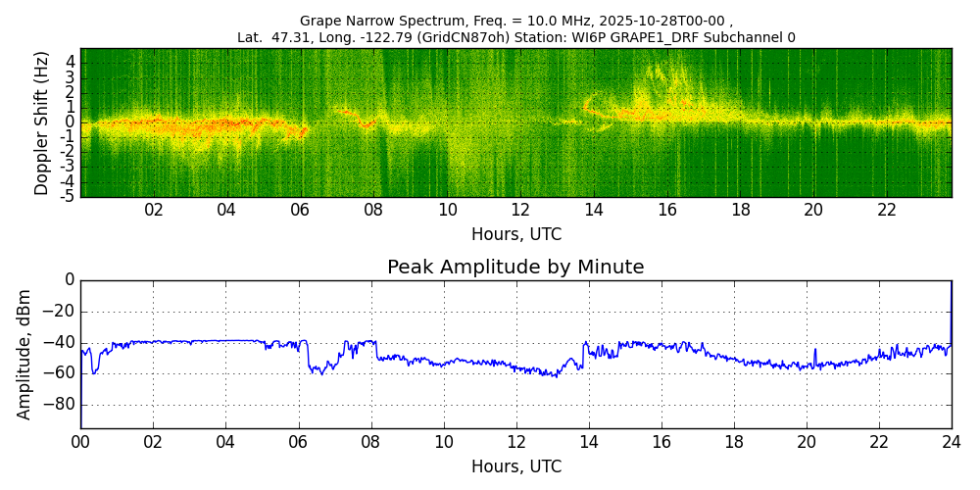Click the 18 hour tick on amplitude axis
Viewport: 980px width, 490px height.
coord(733,442)
